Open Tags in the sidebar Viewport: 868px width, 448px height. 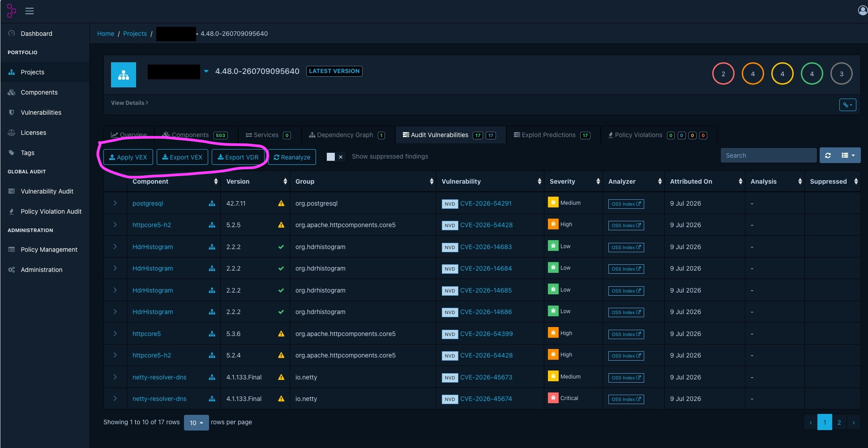45,153
